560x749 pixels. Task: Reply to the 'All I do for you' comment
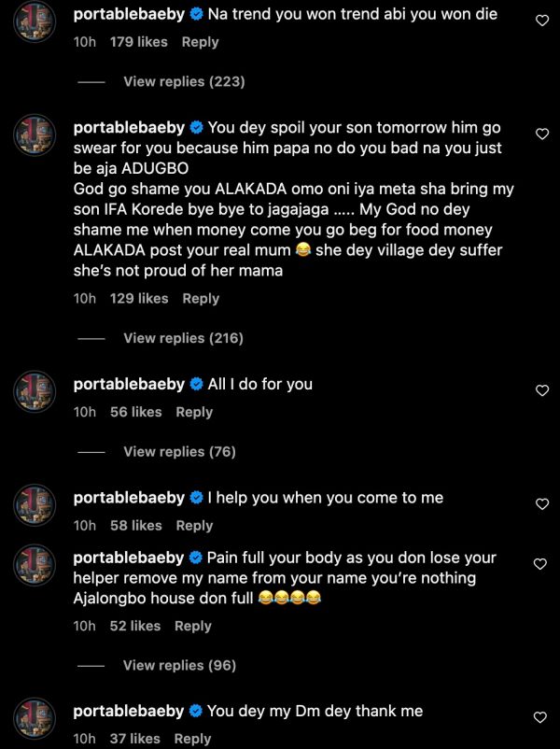[194, 412]
